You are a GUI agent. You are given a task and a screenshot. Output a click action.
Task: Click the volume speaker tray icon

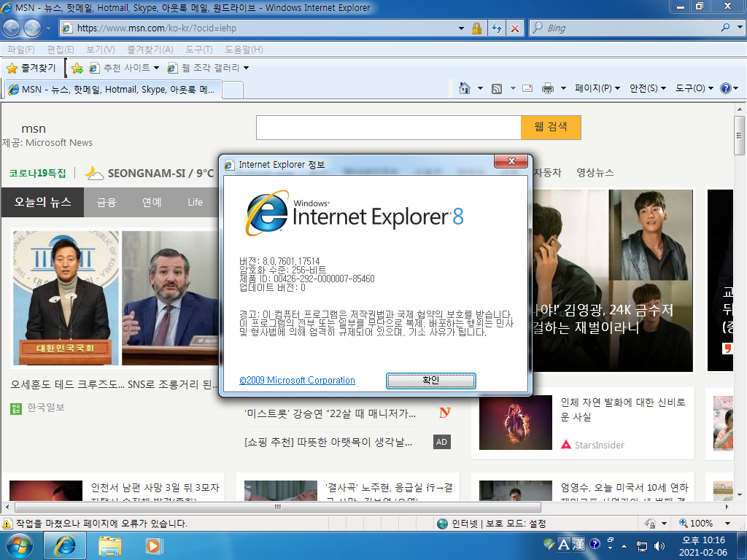tap(659, 546)
